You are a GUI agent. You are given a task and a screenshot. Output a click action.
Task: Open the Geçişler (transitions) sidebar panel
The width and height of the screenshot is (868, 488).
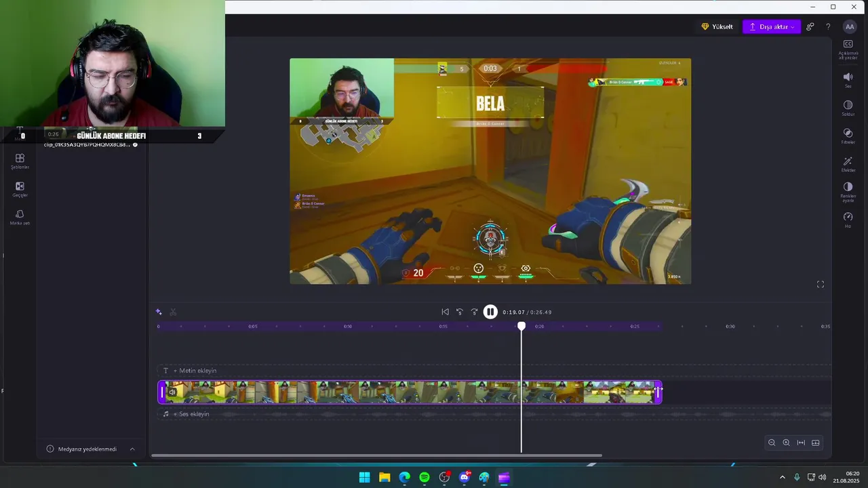click(x=20, y=189)
